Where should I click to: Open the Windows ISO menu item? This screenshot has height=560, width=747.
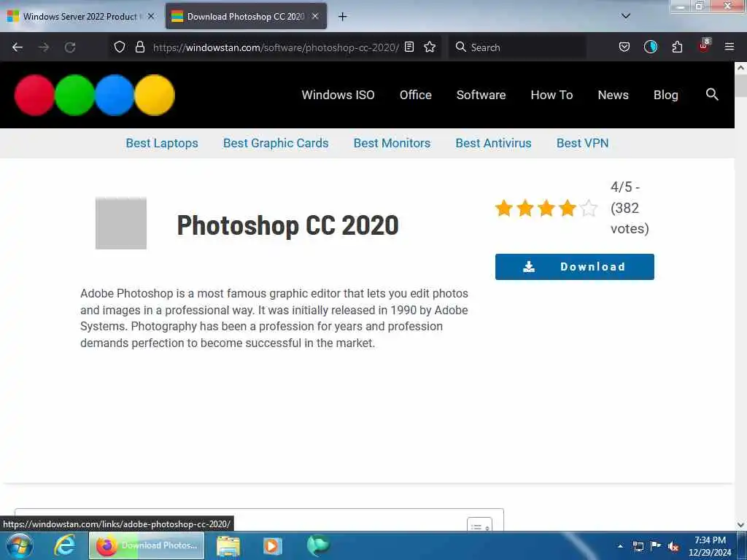pos(338,95)
